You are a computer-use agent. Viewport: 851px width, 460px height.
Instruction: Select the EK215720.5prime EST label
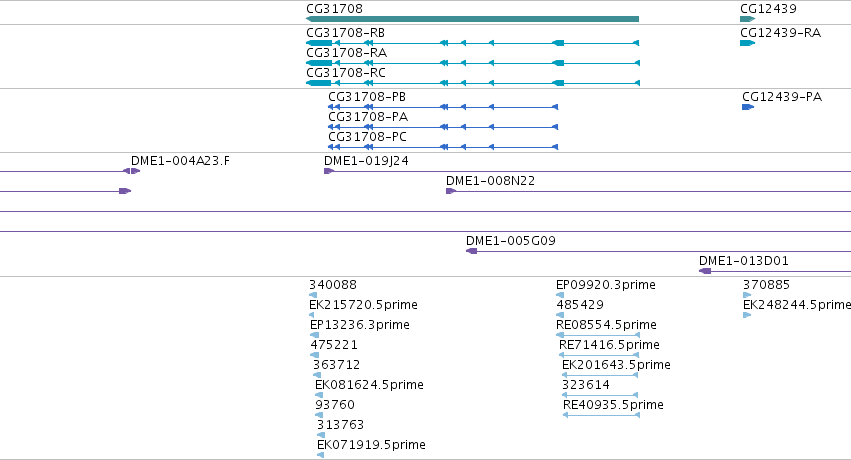363,305
